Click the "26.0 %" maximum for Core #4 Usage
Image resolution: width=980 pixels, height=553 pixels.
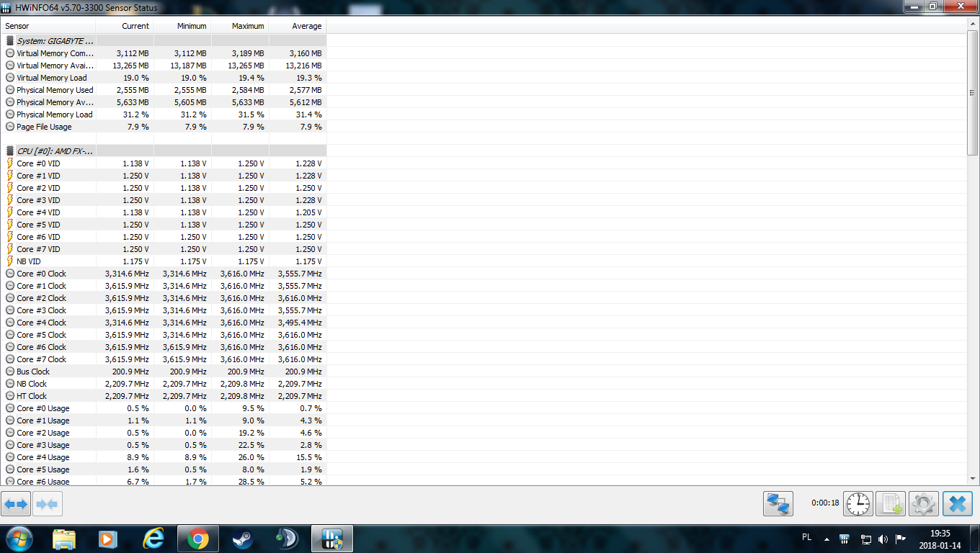(251, 457)
